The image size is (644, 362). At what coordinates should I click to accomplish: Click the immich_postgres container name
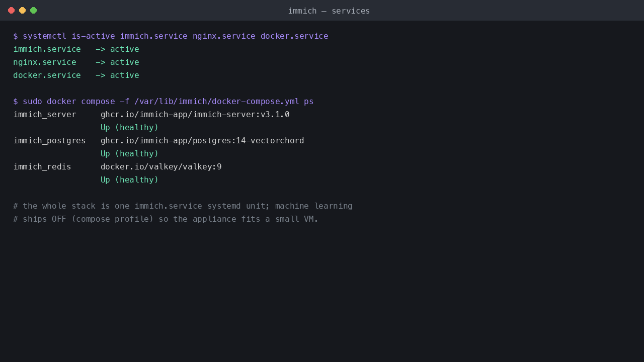click(49, 141)
